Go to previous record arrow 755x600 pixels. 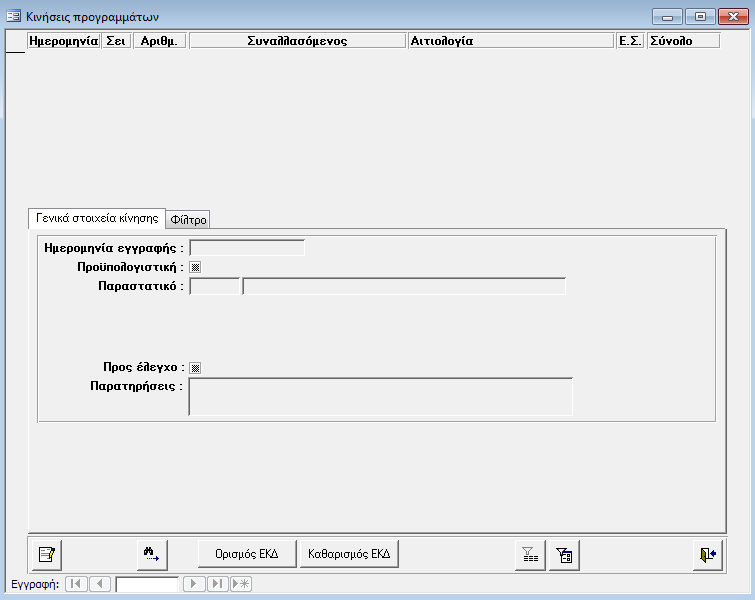100,584
